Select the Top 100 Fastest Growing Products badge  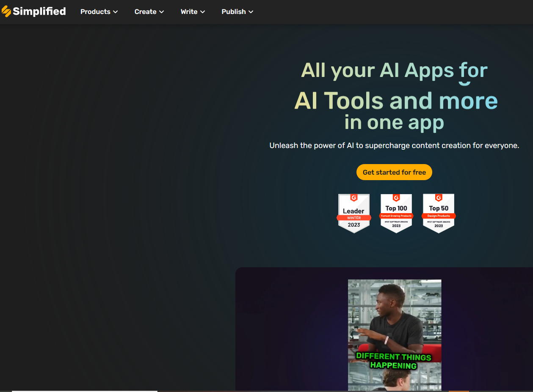(396, 214)
